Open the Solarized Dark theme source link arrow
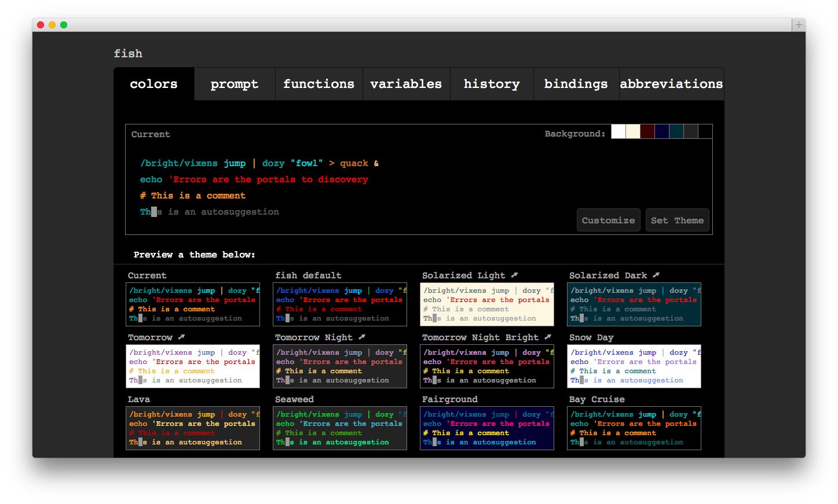The height and width of the screenshot is (504, 838). click(656, 275)
